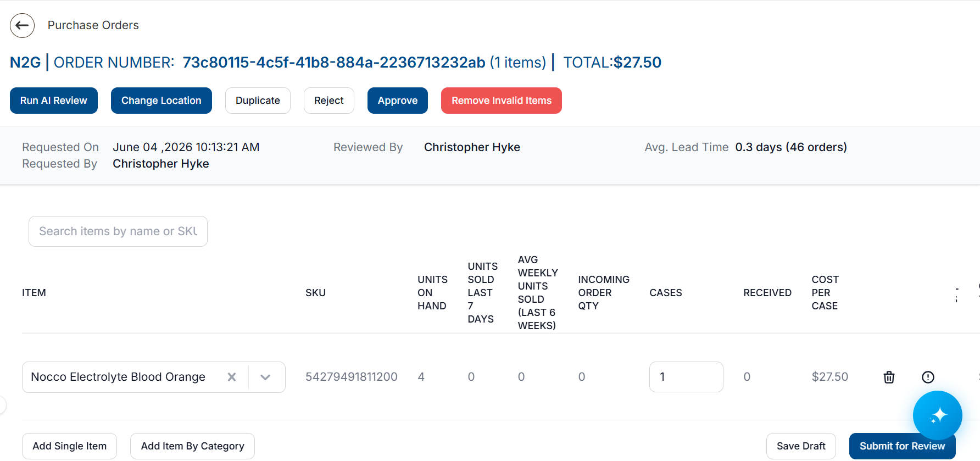Screen dimensions: 980x461
Task: Duplicate this purchase order
Action: click(x=258, y=101)
